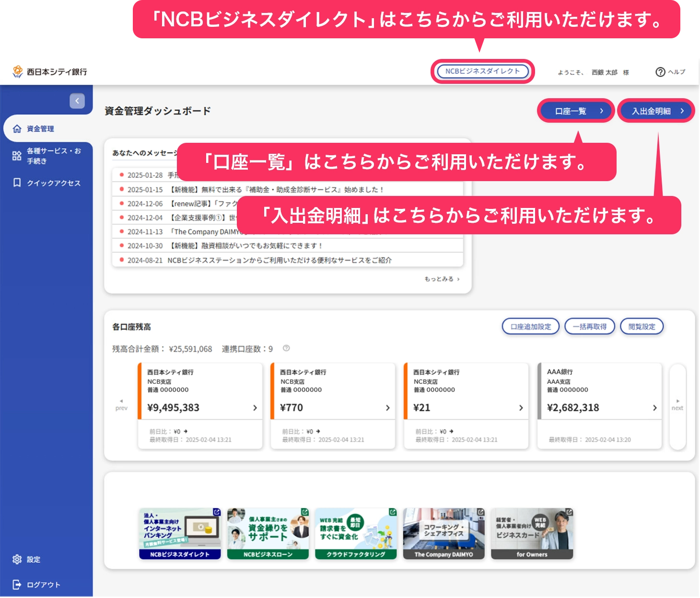Open the 口座一覧 button
The image size is (700, 598).
tap(576, 111)
